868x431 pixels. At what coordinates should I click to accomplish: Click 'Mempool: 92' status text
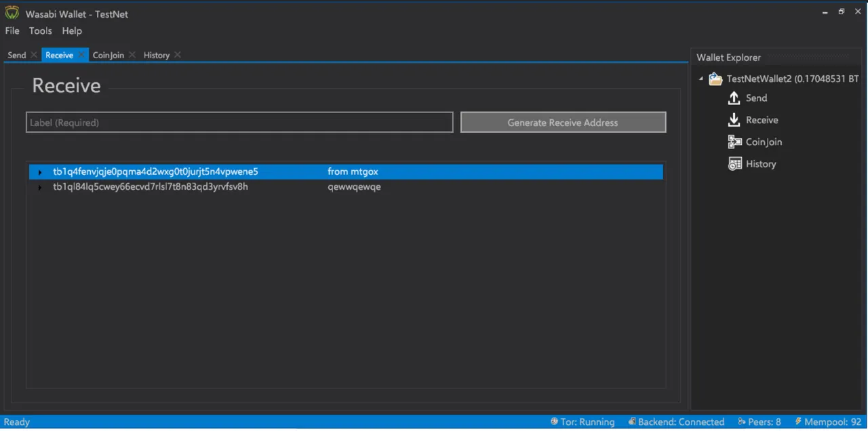pyautogui.click(x=833, y=422)
